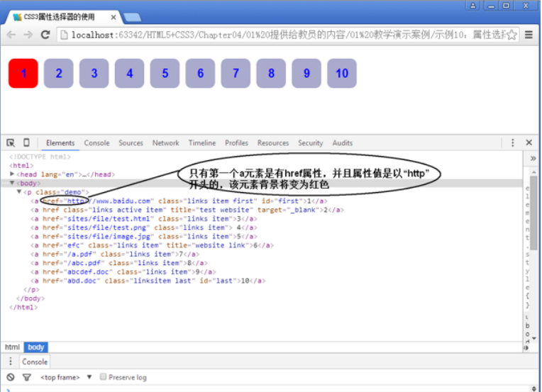542x392 pixels.
Task: Select anchor row for /abc.pdf
Action: (x=119, y=263)
